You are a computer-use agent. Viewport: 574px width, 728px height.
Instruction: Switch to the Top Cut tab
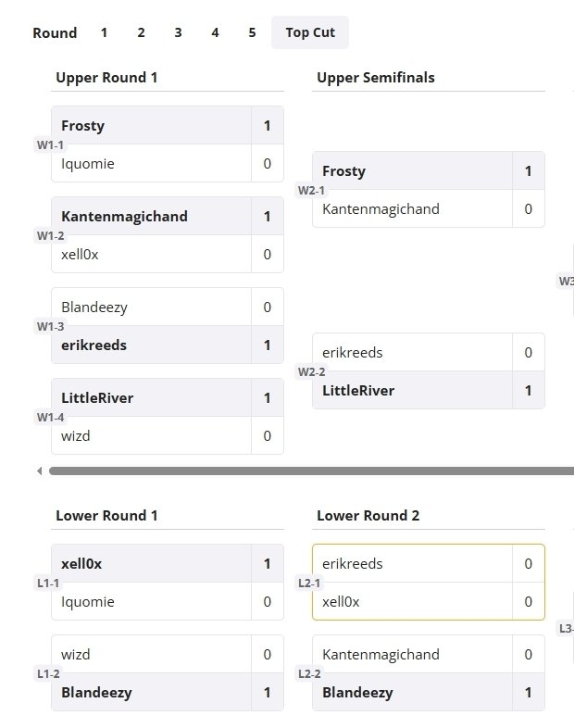(x=309, y=32)
